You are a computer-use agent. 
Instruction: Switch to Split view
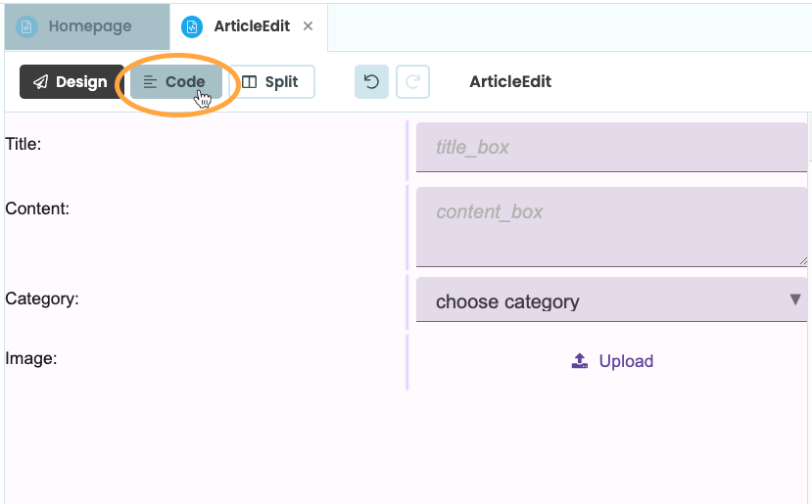click(x=271, y=82)
